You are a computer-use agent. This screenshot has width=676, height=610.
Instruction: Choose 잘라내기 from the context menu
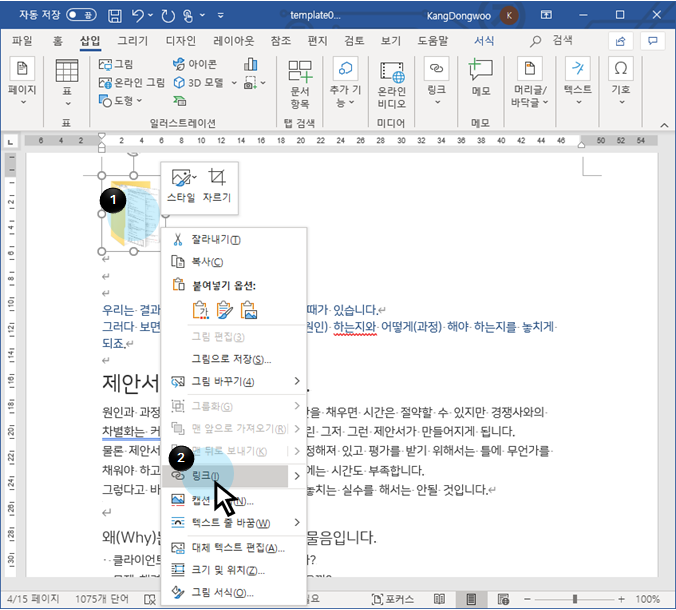click(234, 240)
